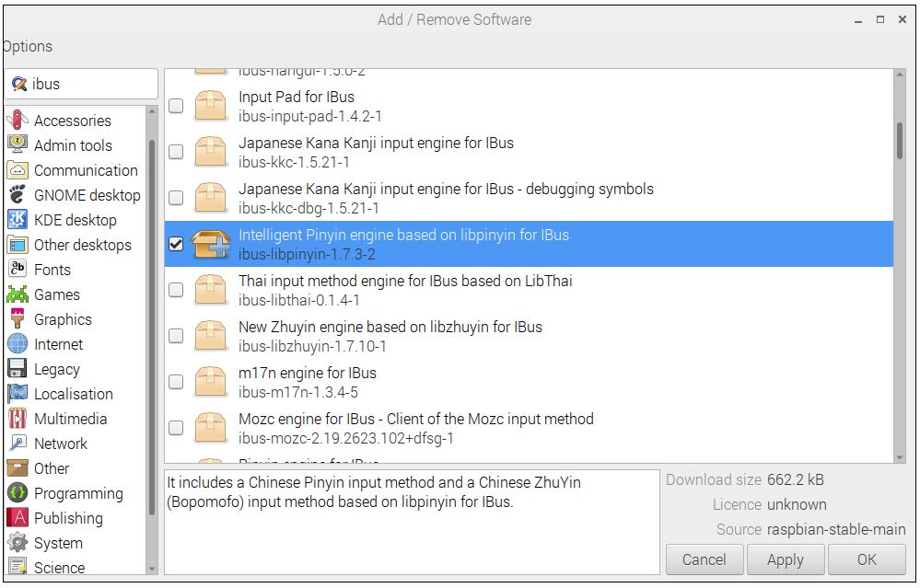This screenshot has height=588, width=920.
Task: Close the Add / Remove Software window
Action: pyautogui.click(x=903, y=19)
